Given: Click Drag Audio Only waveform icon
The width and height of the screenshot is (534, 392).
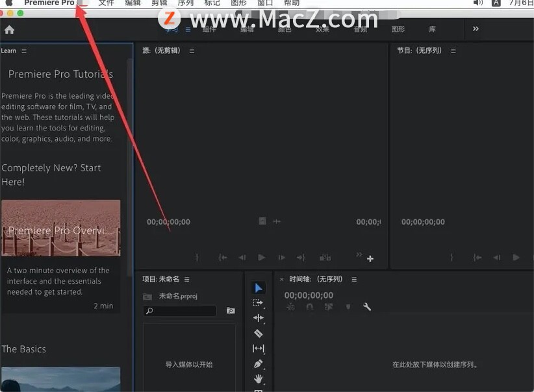Looking at the screenshot, I should tap(277, 221).
